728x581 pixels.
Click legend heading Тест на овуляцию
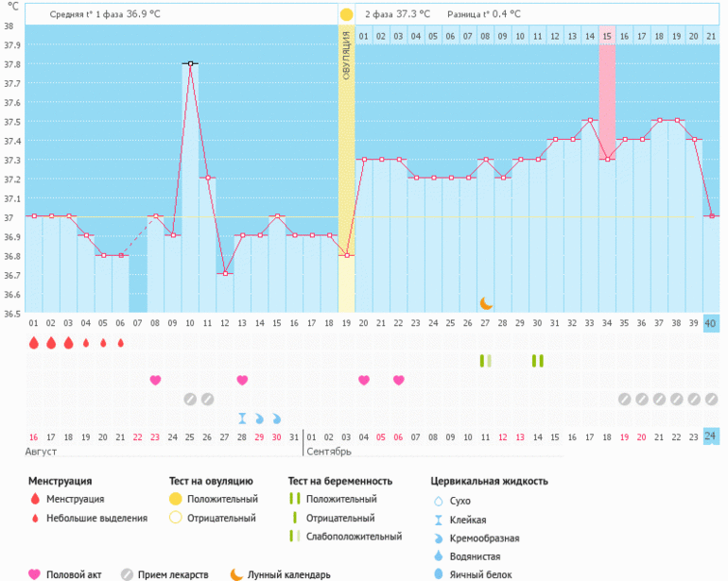(211, 481)
